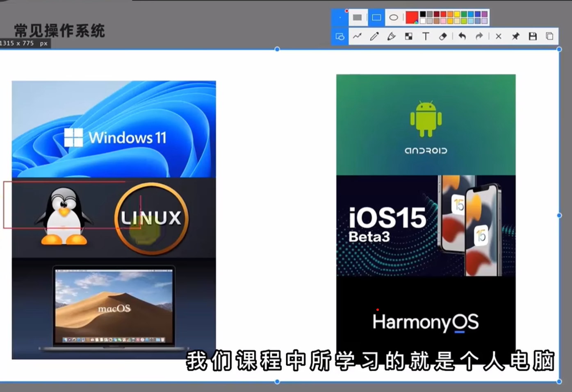The height and width of the screenshot is (392, 572).
Task: Redo the annotation
Action: point(479,36)
